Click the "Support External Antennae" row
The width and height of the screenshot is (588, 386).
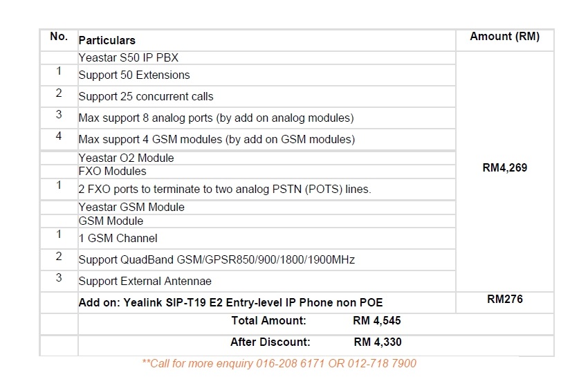[145, 281]
